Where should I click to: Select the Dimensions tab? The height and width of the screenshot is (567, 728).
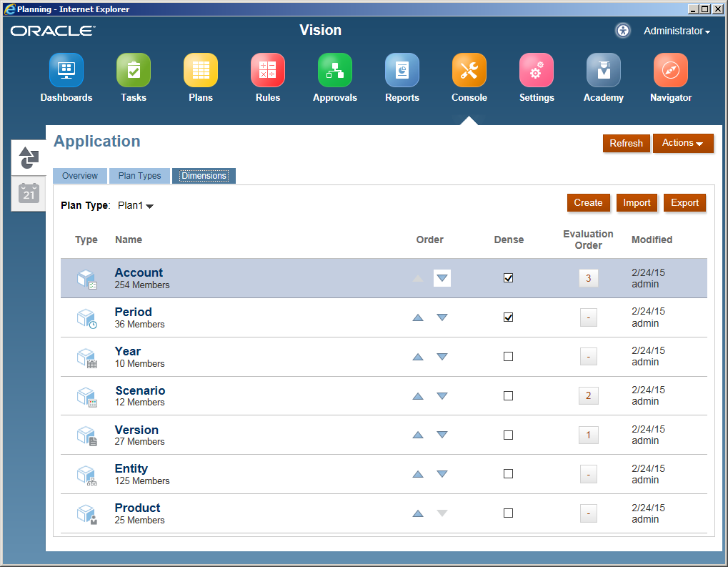pos(204,176)
